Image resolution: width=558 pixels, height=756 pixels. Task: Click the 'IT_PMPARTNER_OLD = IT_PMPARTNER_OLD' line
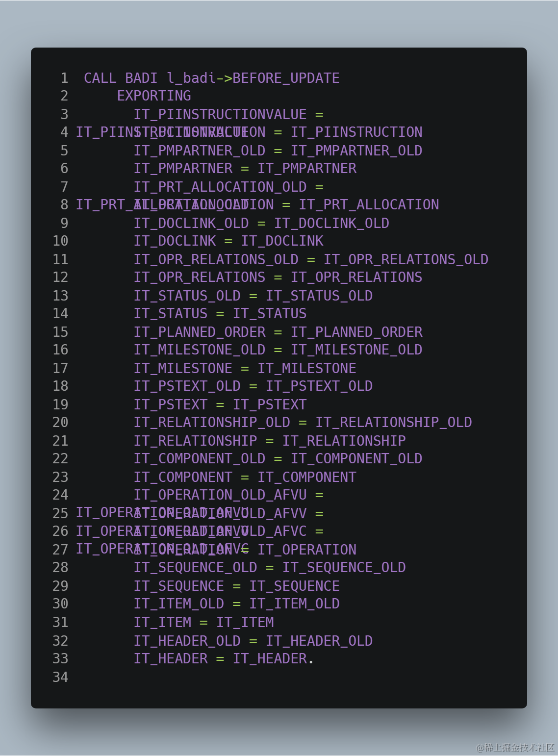[278, 151]
